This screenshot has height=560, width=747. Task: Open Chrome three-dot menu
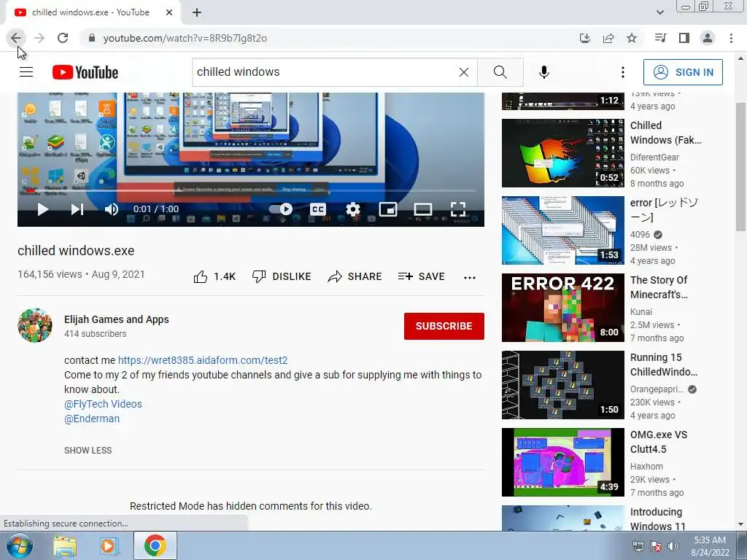(x=731, y=38)
